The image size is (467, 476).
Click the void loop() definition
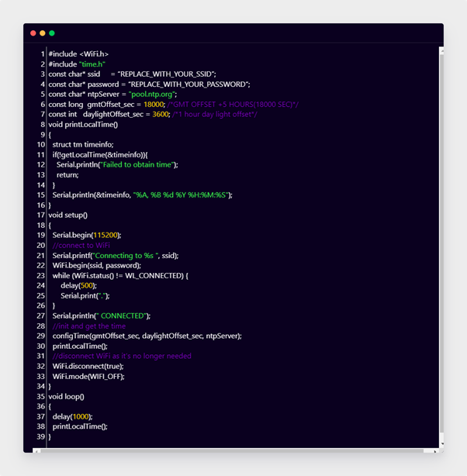(x=66, y=396)
